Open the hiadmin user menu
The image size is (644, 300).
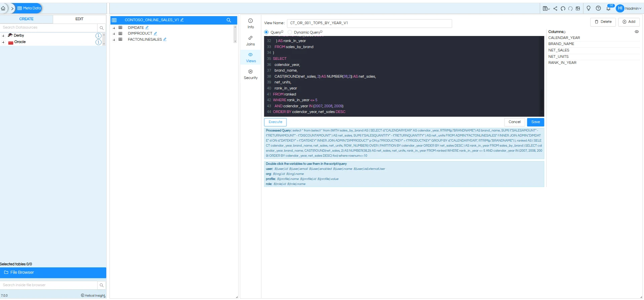tap(629, 8)
